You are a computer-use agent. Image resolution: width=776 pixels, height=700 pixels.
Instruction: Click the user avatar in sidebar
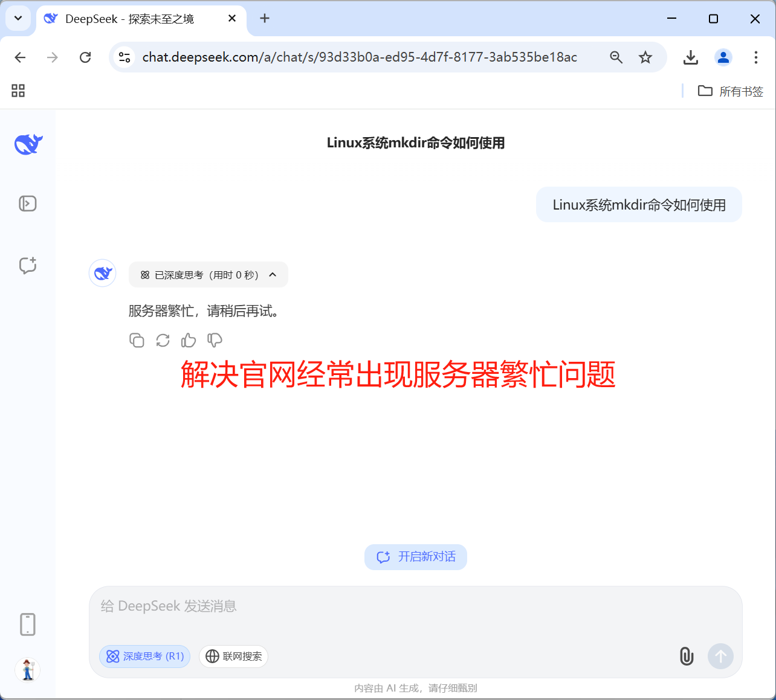coord(28,670)
